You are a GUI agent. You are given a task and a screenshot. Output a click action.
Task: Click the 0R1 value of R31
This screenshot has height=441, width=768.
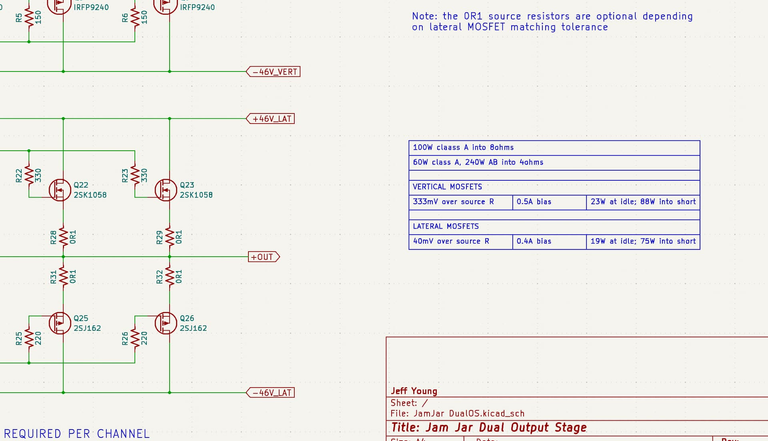pos(73,276)
